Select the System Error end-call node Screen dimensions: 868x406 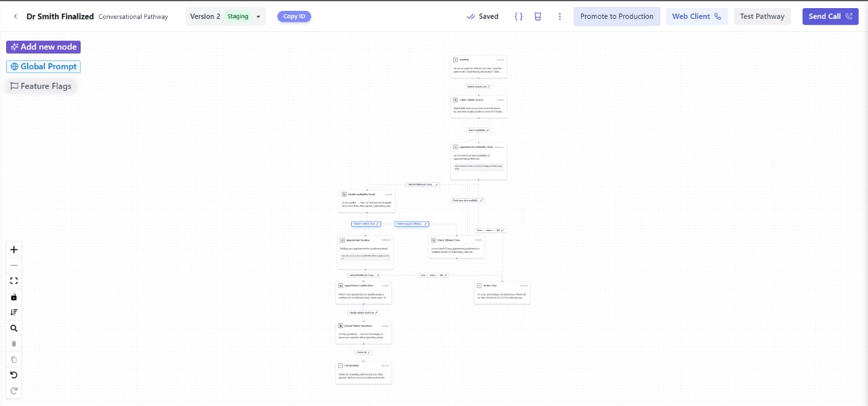point(502,291)
